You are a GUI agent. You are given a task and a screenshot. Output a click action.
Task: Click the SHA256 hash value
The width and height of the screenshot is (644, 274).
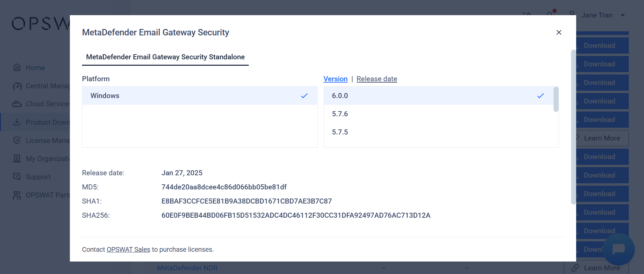pyautogui.click(x=296, y=215)
